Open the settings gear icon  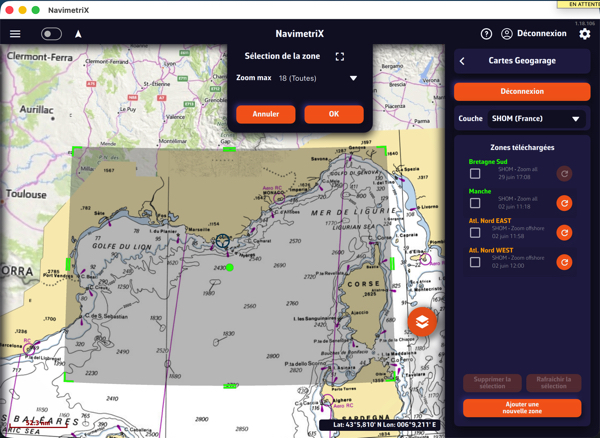584,34
